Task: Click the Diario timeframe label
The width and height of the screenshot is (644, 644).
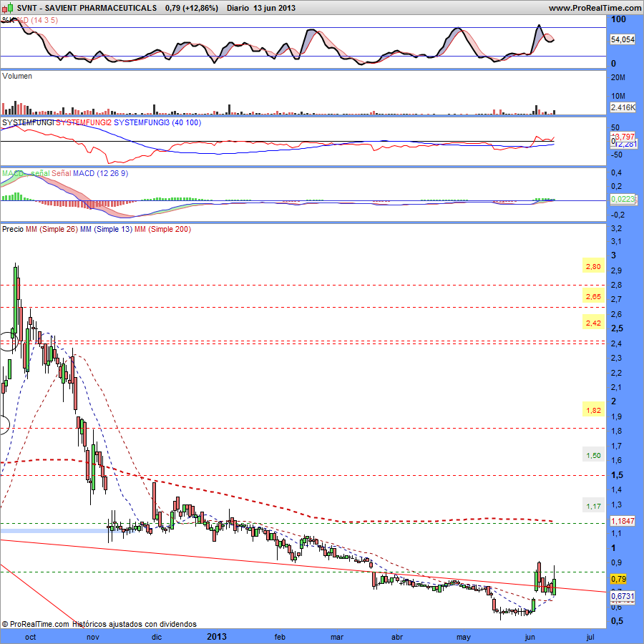Action: 238,8
